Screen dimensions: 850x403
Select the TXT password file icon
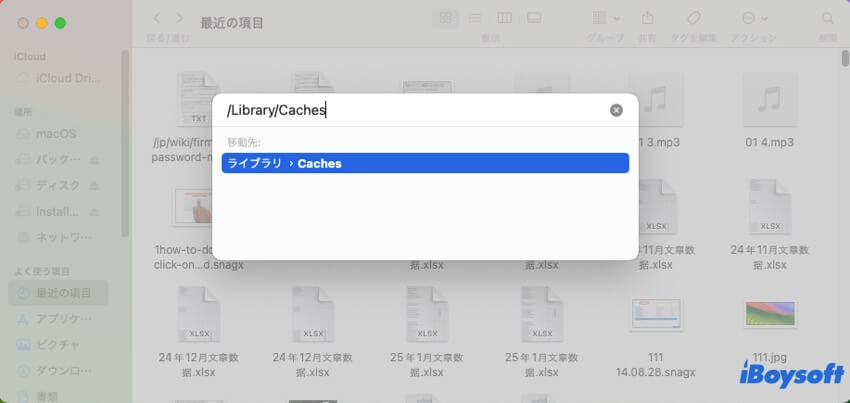tap(198, 99)
